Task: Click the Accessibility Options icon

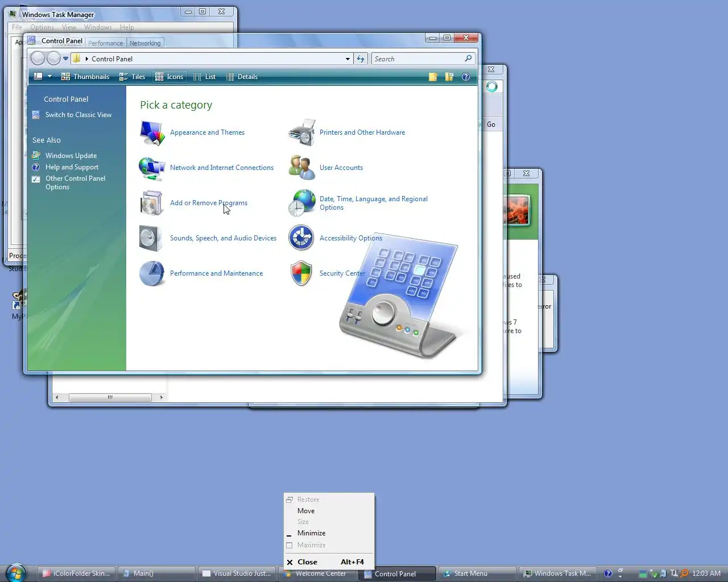Action: point(301,238)
